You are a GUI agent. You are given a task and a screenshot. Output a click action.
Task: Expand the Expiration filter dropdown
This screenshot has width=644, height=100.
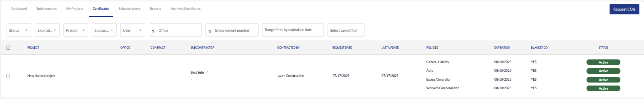coord(47,30)
